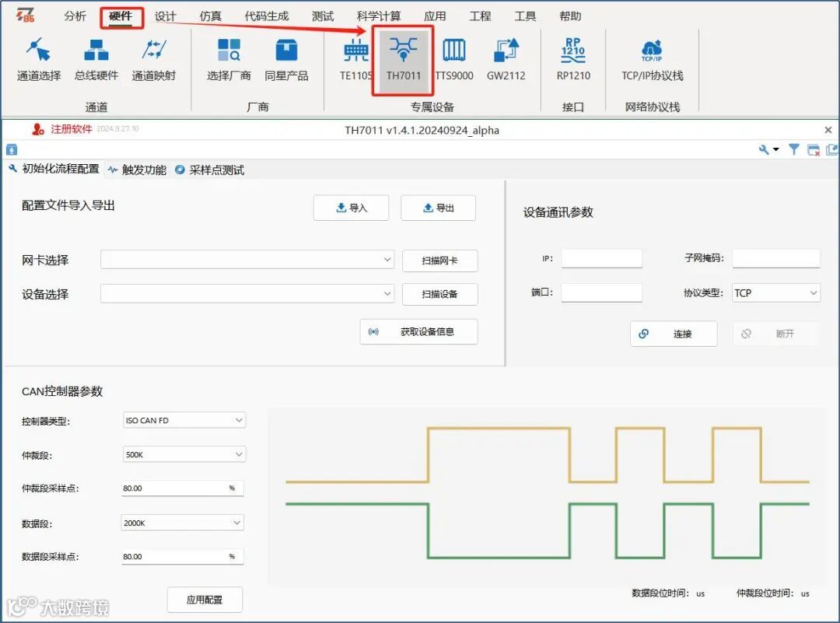Click the 端口 port input field

pyautogui.click(x=601, y=292)
